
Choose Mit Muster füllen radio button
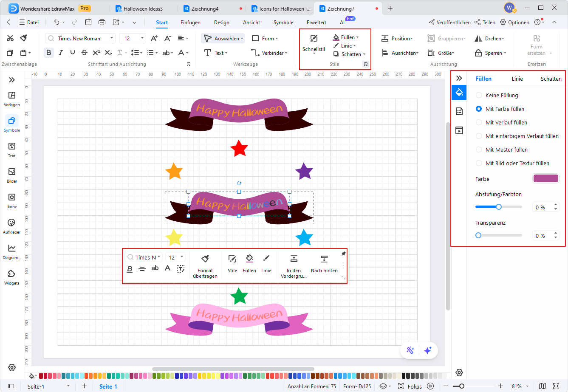coord(479,150)
